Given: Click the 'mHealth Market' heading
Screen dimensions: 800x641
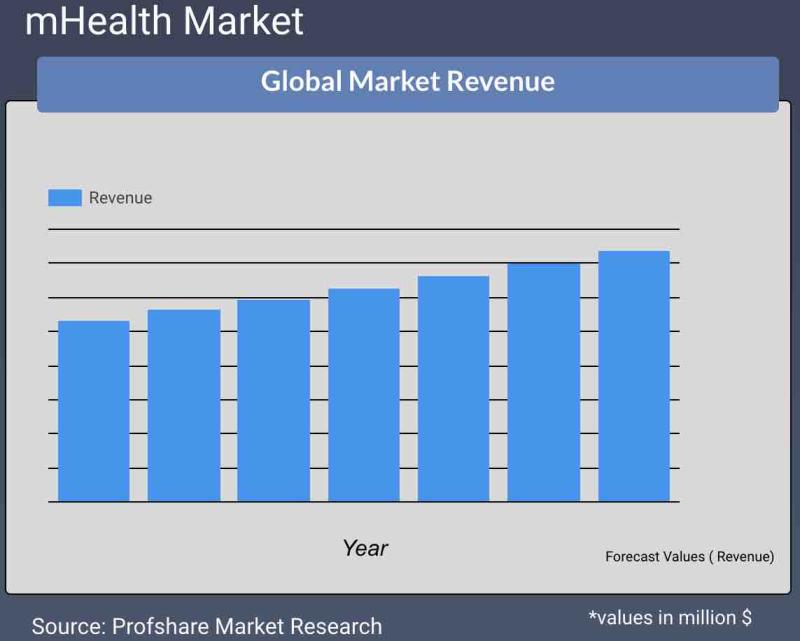Looking at the screenshot, I should (x=164, y=21).
